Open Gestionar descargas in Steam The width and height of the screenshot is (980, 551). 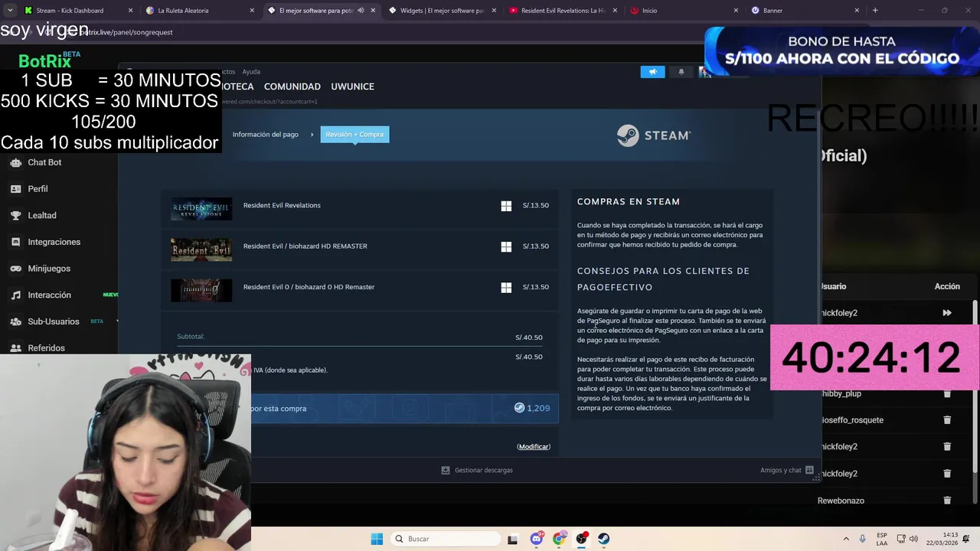(477, 471)
